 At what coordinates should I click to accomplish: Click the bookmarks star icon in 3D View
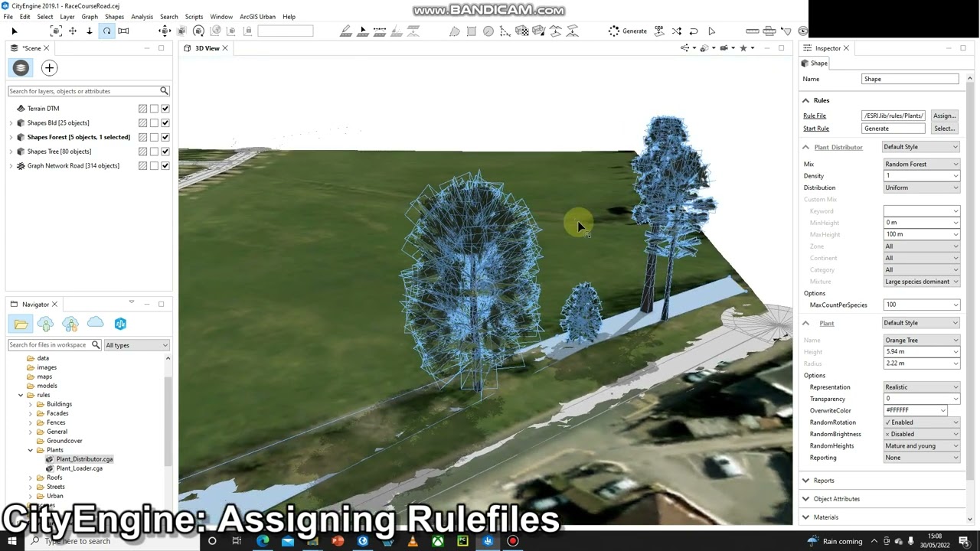[x=743, y=48]
